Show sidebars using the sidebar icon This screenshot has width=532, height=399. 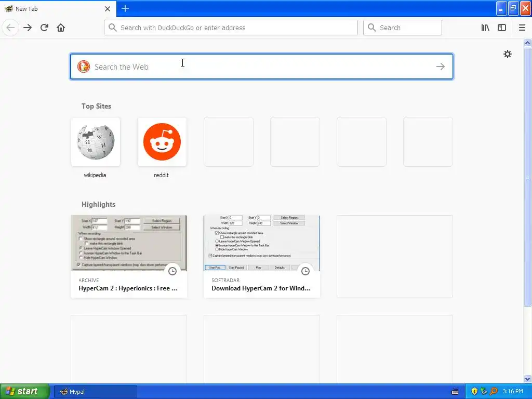[x=502, y=28]
